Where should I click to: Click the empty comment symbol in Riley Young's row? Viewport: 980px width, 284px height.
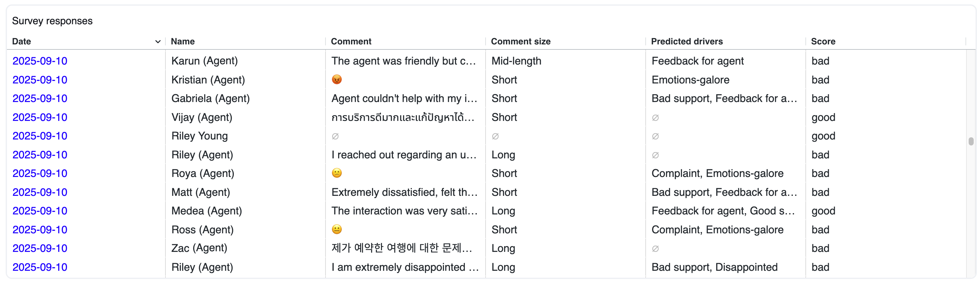coord(335,136)
